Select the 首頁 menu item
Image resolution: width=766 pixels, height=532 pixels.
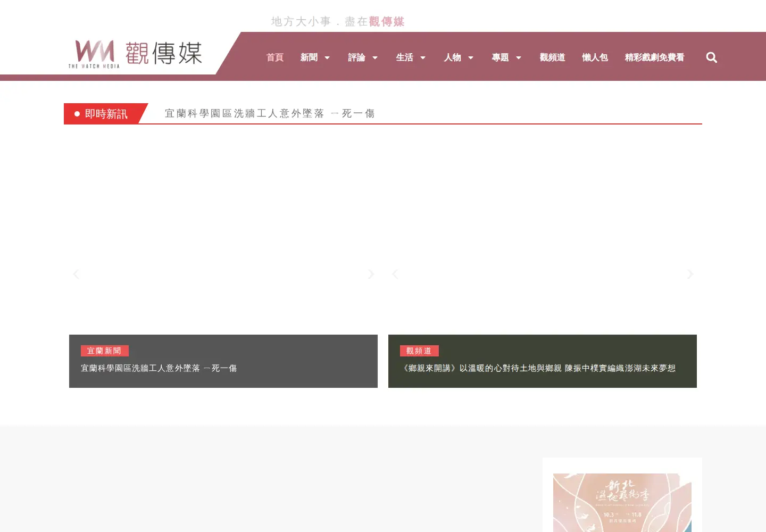click(275, 57)
